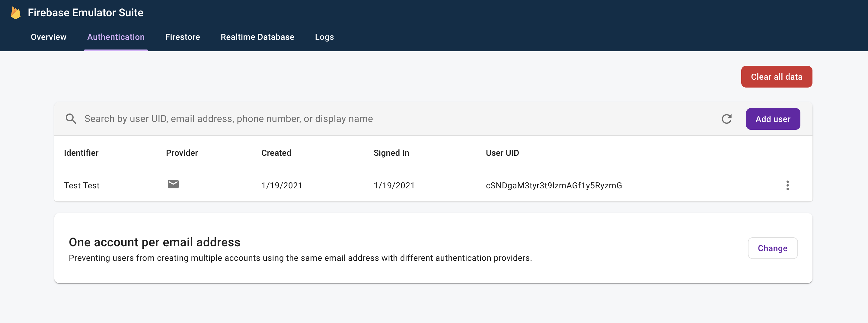Click the Created column header
Image resolution: width=868 pixels, height=323 pixels.
click(x=276, y=153)
